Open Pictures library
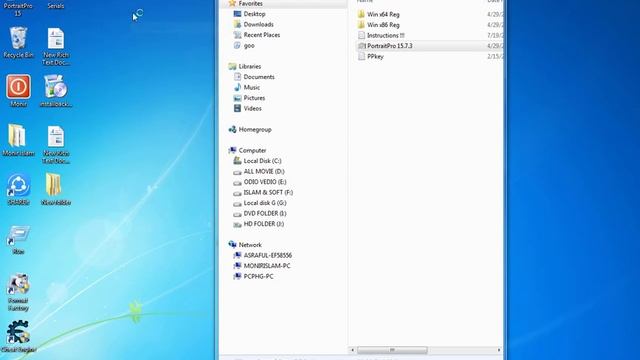 coord(249,98)
